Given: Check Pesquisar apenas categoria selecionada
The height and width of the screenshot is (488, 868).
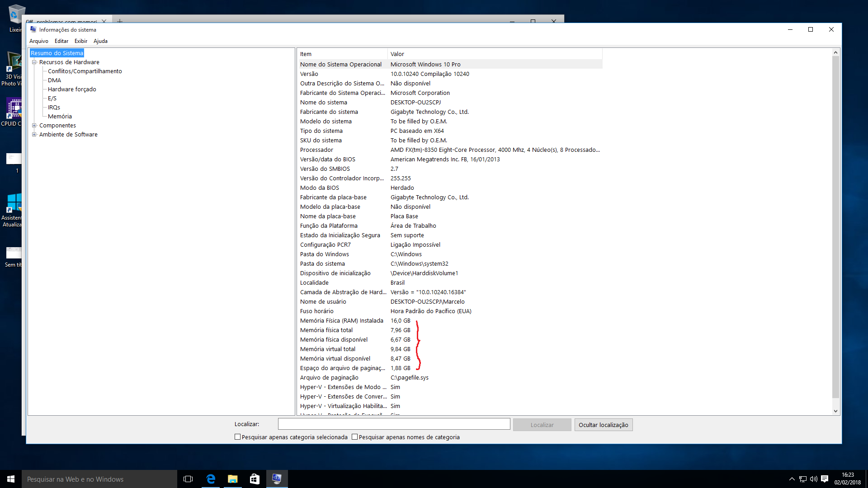Looking at the screenshot, I should [237, 437].
